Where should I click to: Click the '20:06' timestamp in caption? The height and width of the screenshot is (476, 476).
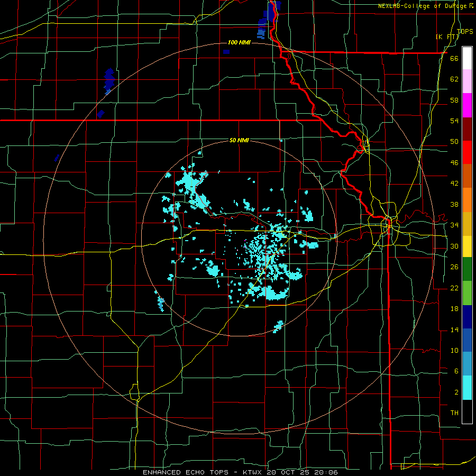[327, 472]
